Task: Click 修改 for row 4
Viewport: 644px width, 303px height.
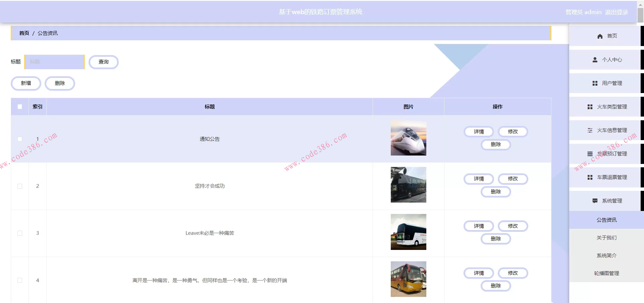Action: 513,273
